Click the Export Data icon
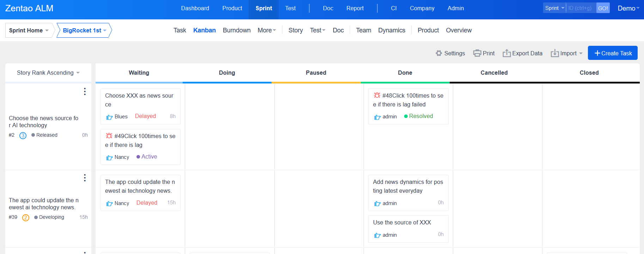644x254 pixels. (x=506, y=53)
